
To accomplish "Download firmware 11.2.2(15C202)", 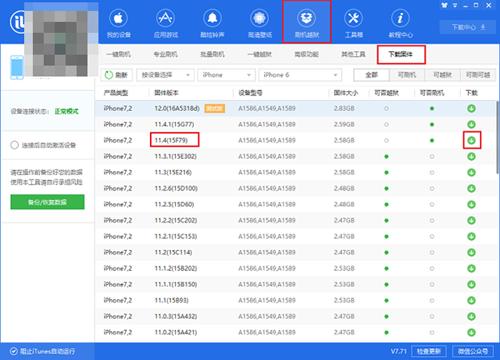I will pyautogui.click(x=471, y=220).
